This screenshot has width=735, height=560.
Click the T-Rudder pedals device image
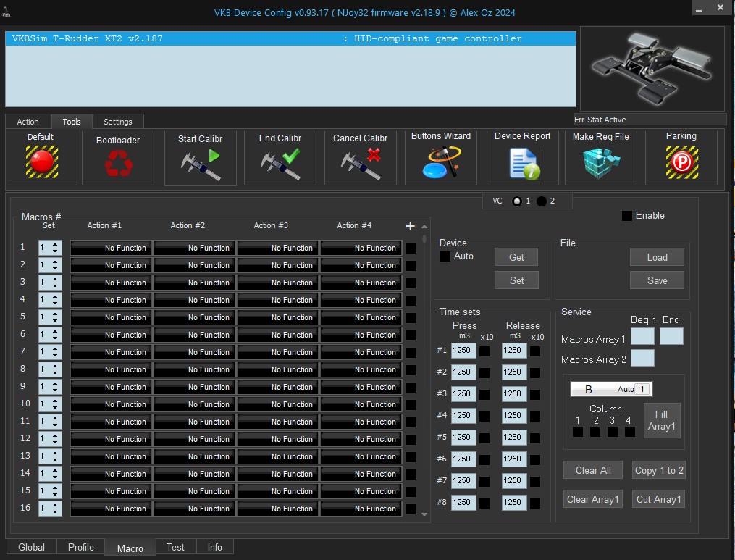coord(652,69)
